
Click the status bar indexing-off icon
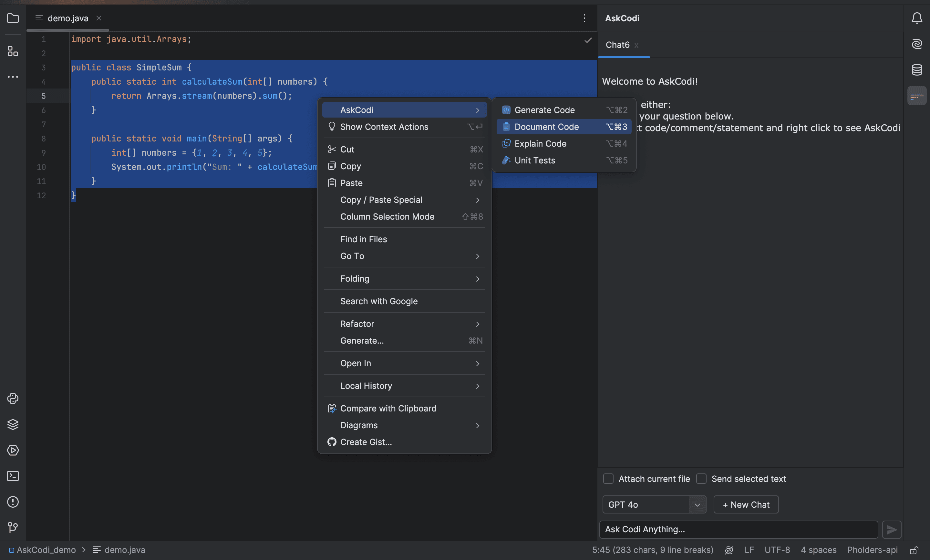point(729,550)
